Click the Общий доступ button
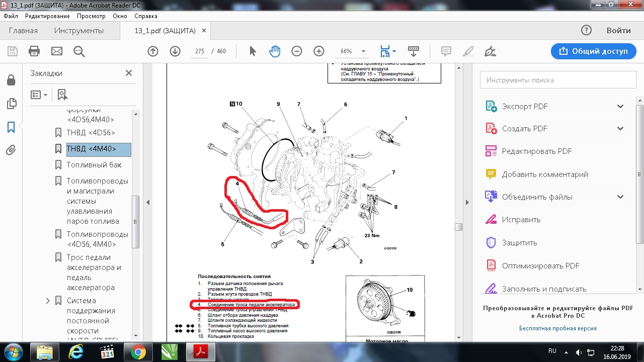This screenshot has height=362, width=644. pos(593,51)
